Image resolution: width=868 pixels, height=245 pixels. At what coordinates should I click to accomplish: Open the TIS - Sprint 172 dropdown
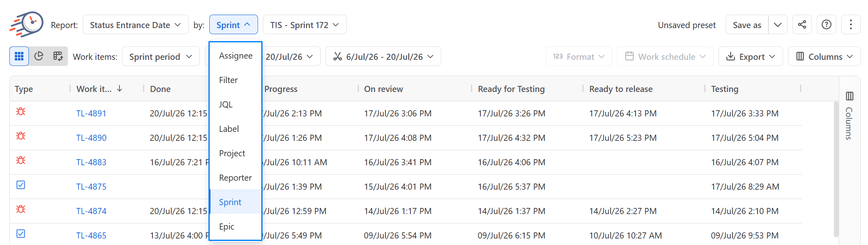305,25
